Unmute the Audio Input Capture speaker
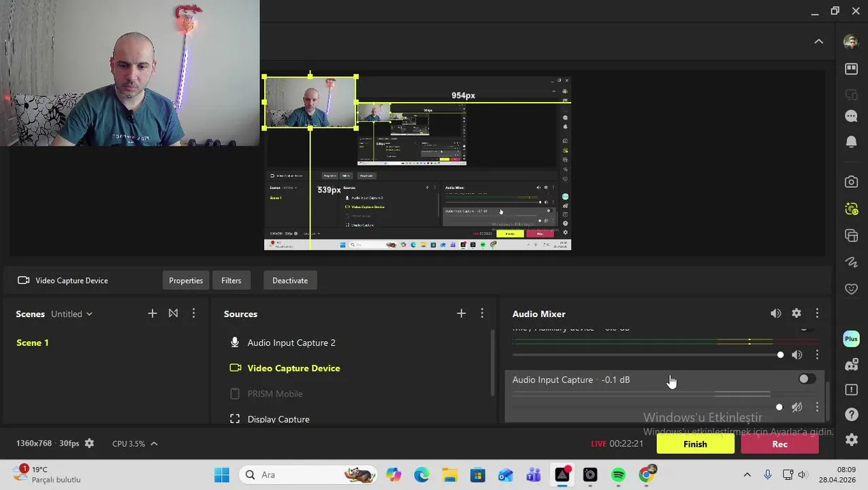 click(797, 407)
